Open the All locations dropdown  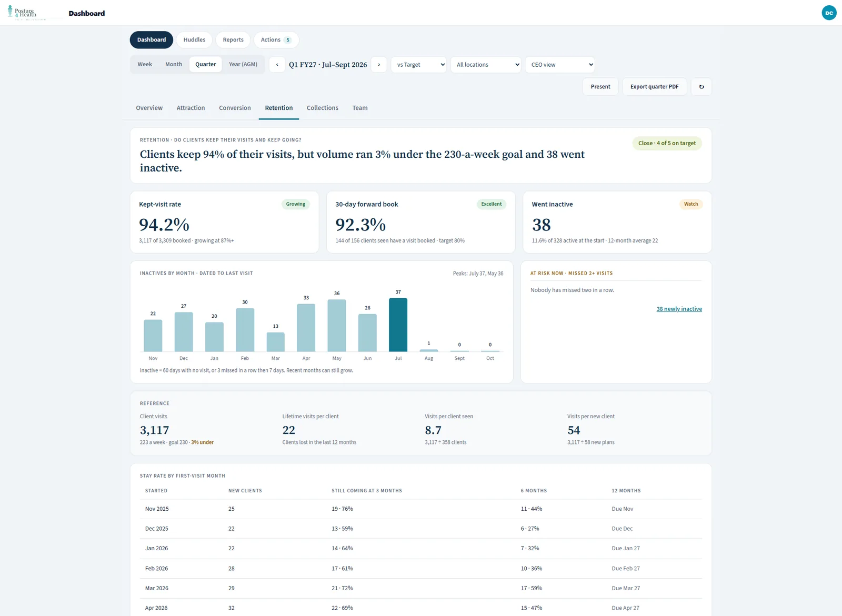[x=486, y=65]
